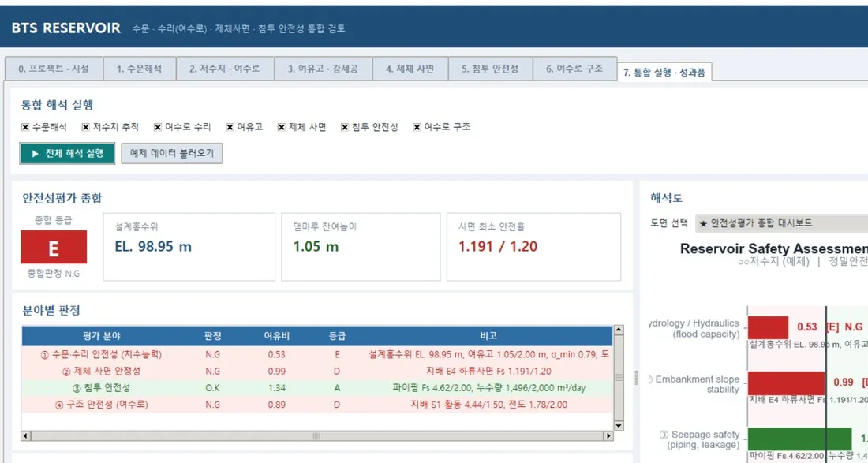The height and width of the screenshot is (463, 868).
Task: Click the O.K verdict cell
Action: click(x=212, y=388)
